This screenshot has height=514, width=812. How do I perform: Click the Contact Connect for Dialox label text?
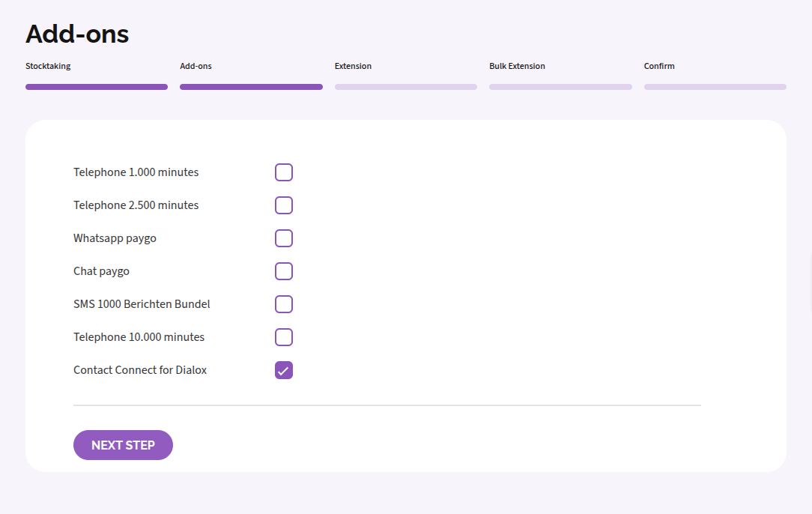click(140, 370)
